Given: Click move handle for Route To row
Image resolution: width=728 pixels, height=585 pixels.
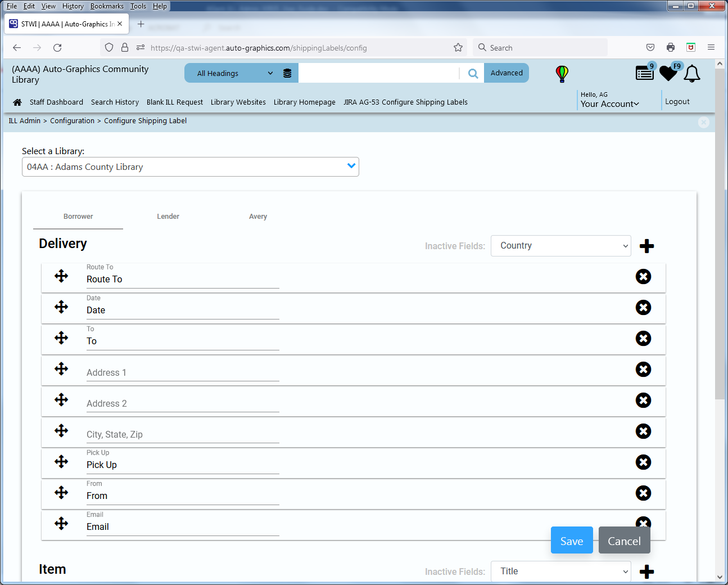Looking at the screenshot, I should [61, 276].
